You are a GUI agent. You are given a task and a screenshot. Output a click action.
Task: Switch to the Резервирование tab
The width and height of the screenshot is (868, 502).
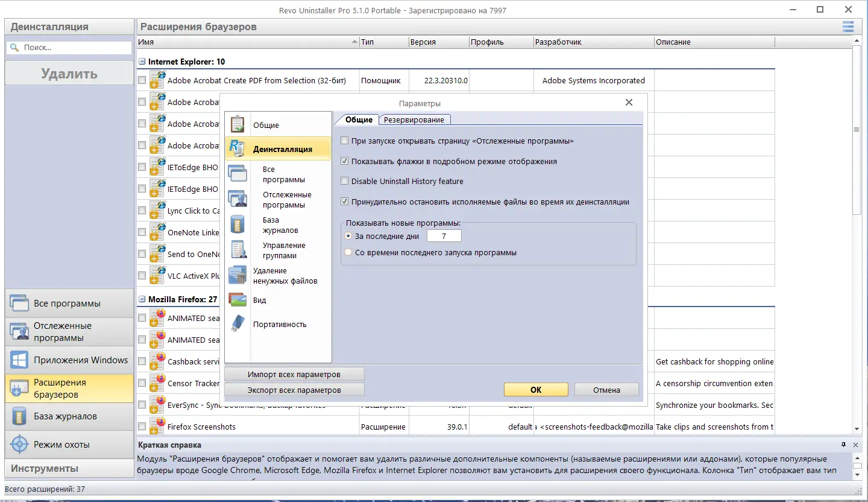tap(414, 119)
